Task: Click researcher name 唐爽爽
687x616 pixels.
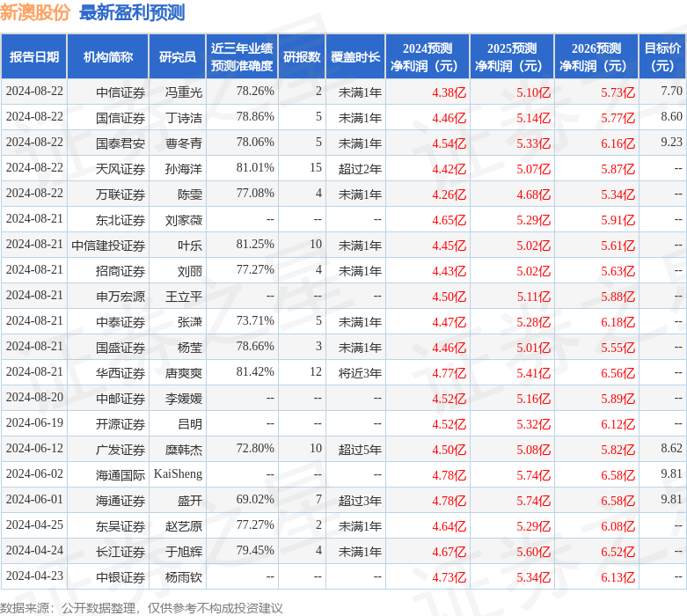Action: [x=184, y=372]
